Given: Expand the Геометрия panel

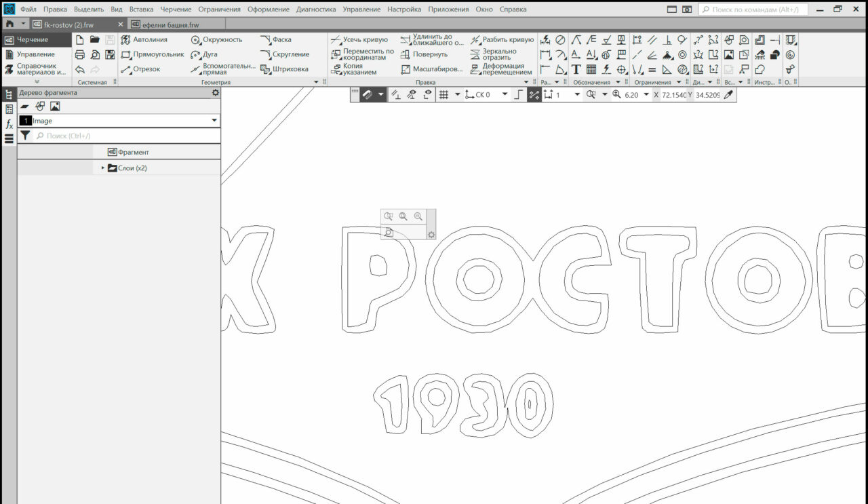Looking at the screenshot, I should pos(316,82).
